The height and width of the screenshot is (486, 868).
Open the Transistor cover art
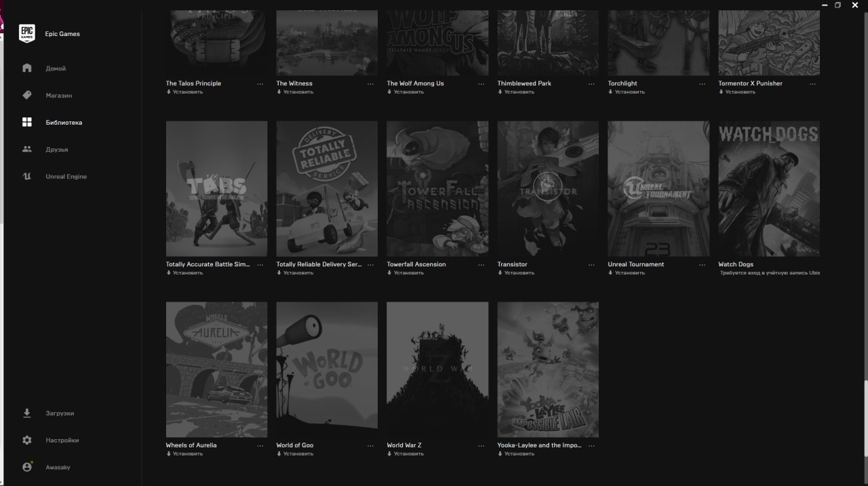coord(548,189)
